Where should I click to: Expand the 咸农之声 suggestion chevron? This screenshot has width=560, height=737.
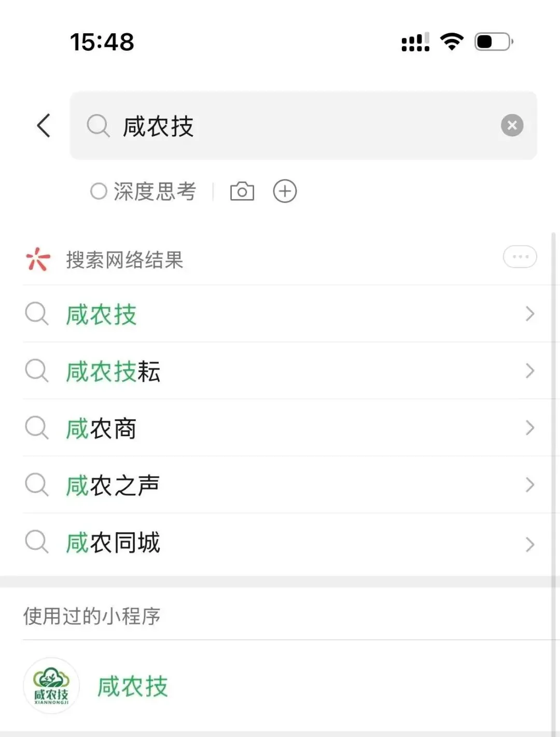point(529,485)
